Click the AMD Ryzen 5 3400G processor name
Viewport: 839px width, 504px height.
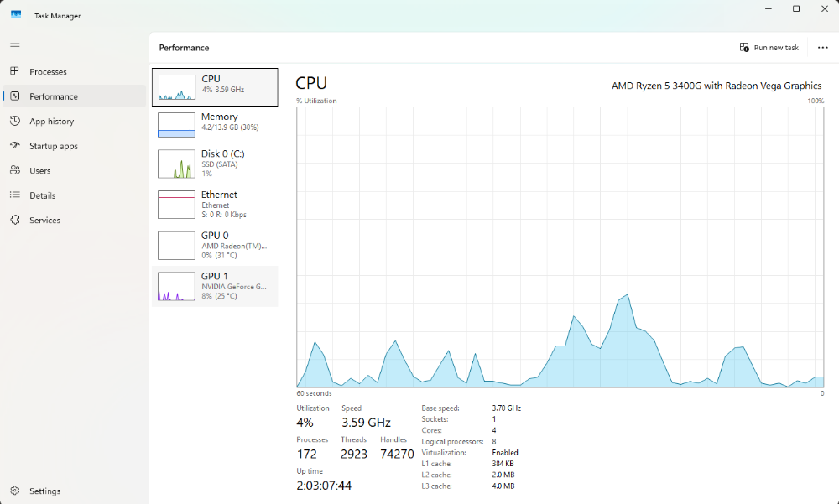(717, 86)
